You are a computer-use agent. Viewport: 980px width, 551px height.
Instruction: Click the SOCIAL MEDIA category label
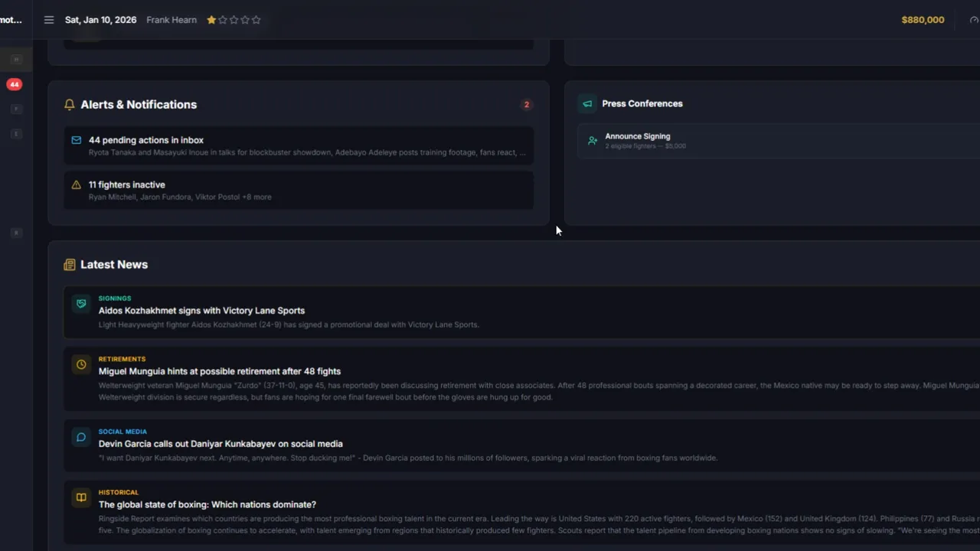coord(122,432)
